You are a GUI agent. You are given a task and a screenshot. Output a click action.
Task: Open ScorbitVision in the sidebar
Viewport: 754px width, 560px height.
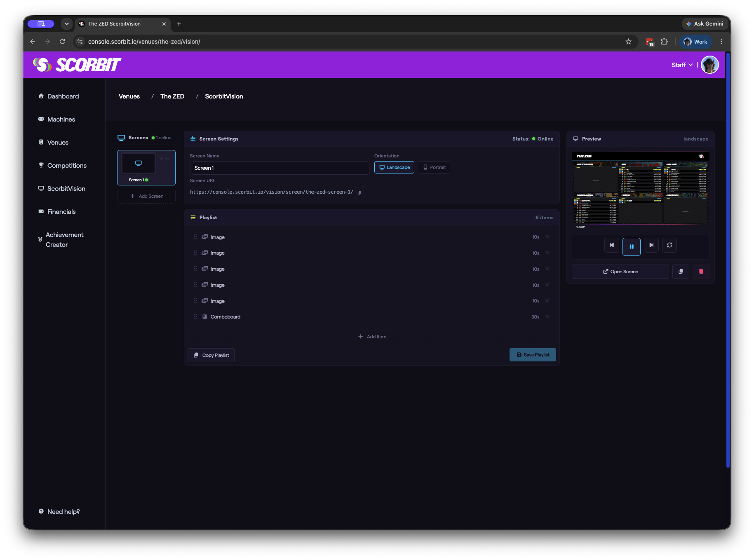pyautogui.click(x=62, y=189)
